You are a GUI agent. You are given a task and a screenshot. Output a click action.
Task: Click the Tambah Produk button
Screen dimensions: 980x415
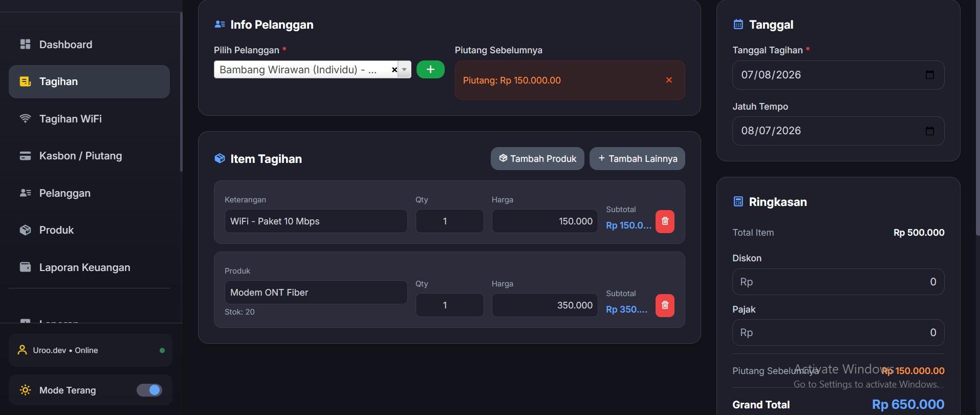coord(537,159)
